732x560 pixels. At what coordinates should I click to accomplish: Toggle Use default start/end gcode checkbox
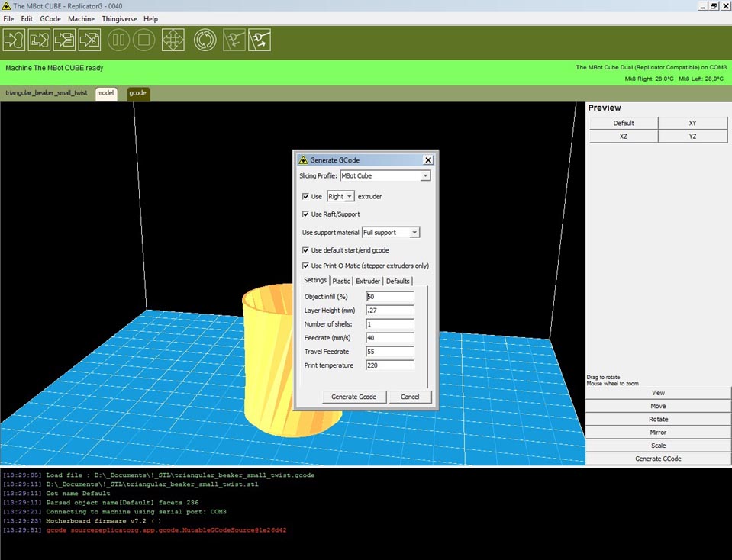click(x=305, y=250)
